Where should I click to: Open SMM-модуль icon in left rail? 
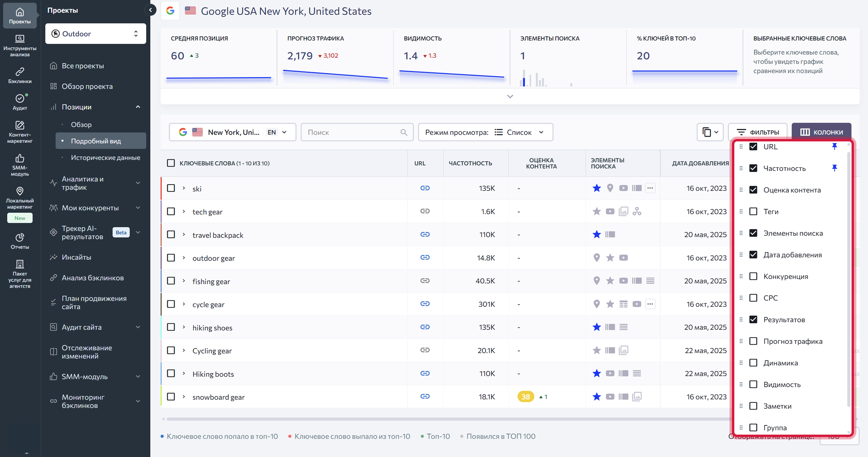click(19, 165)
